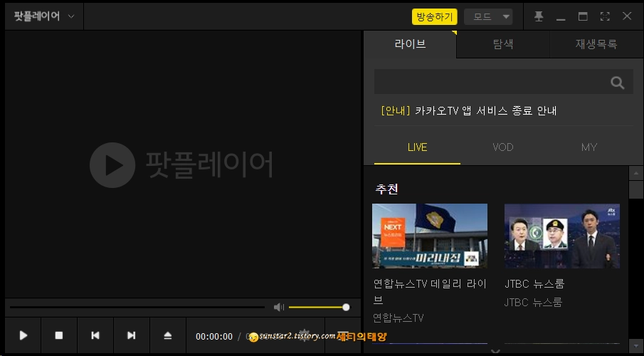
Task: Switch to the 재생목록 tab
Action: [x=596, y=44]
